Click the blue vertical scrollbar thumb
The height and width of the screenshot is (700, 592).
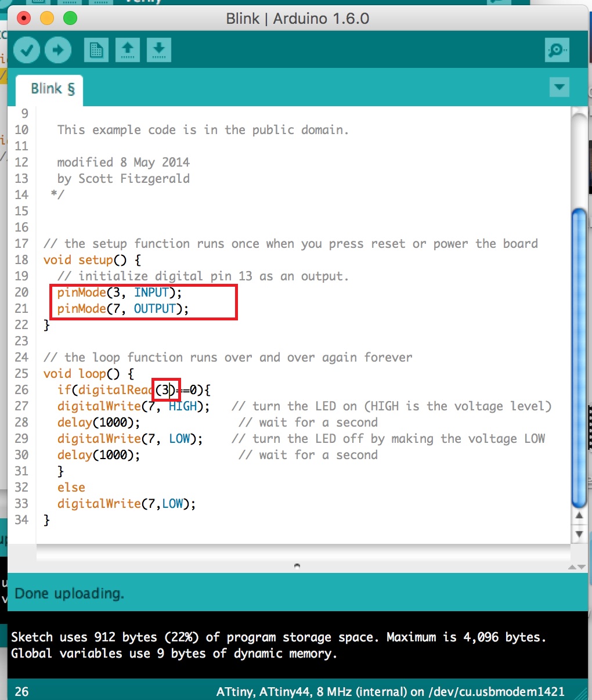coord(579,358)
